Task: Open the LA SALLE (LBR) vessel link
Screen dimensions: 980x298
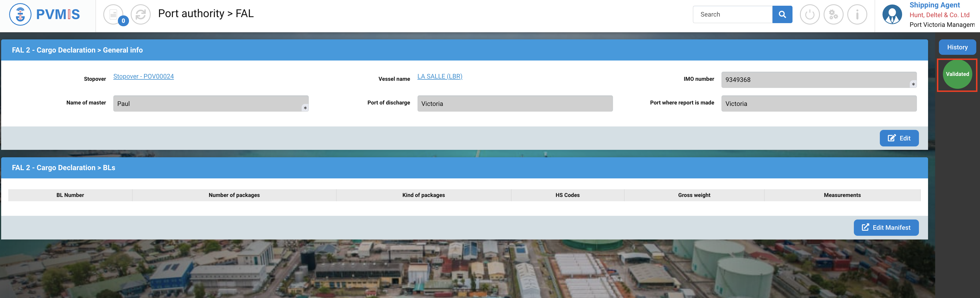Action: coord(440,76)
